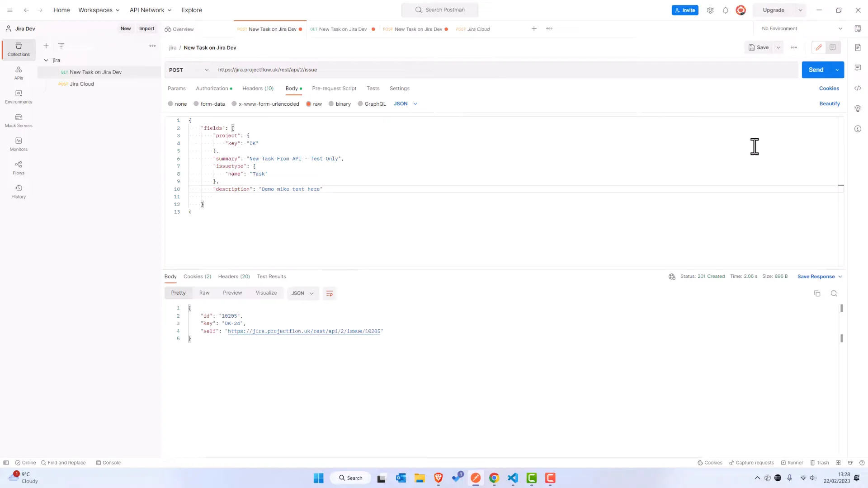Viewport: 868px width, 488px height.
Task: Open the JSON body format dropdown
Action: pyautogui.click(x=406, y=104)
